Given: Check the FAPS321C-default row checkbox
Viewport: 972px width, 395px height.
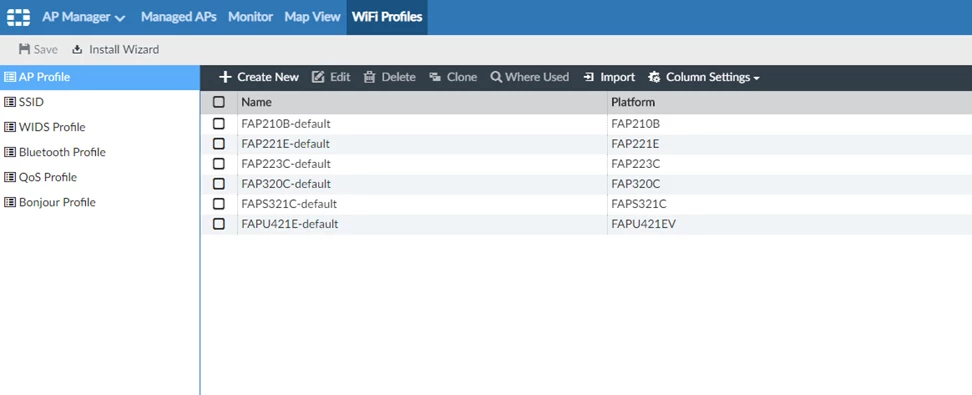Looking at the screenshot, I should click(x=219, y=204).
